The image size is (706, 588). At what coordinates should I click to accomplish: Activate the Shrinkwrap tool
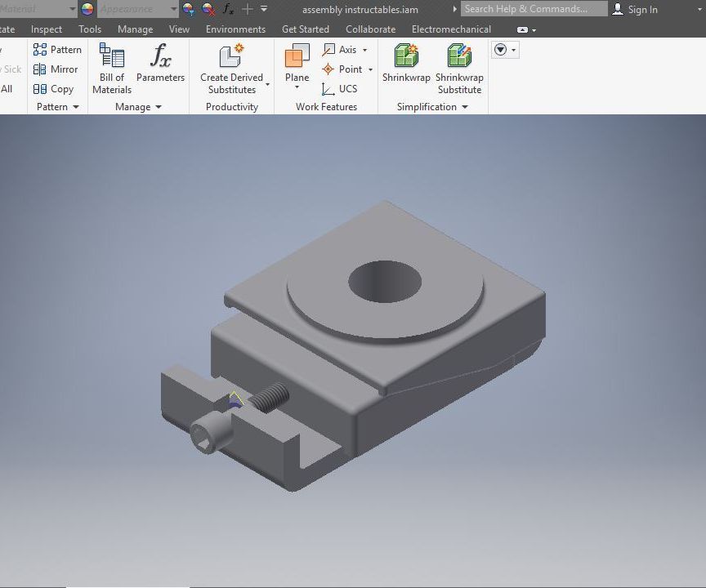[x=405, y=65]
